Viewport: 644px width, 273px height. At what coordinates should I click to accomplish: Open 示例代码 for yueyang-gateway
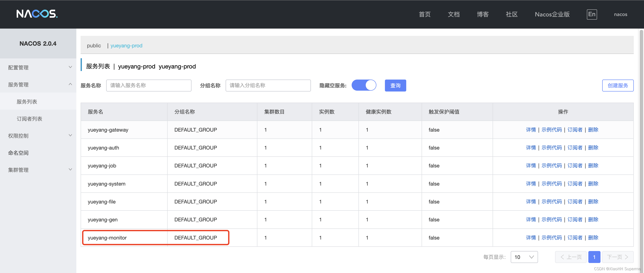pyautogui.click(x=551, y=129)
